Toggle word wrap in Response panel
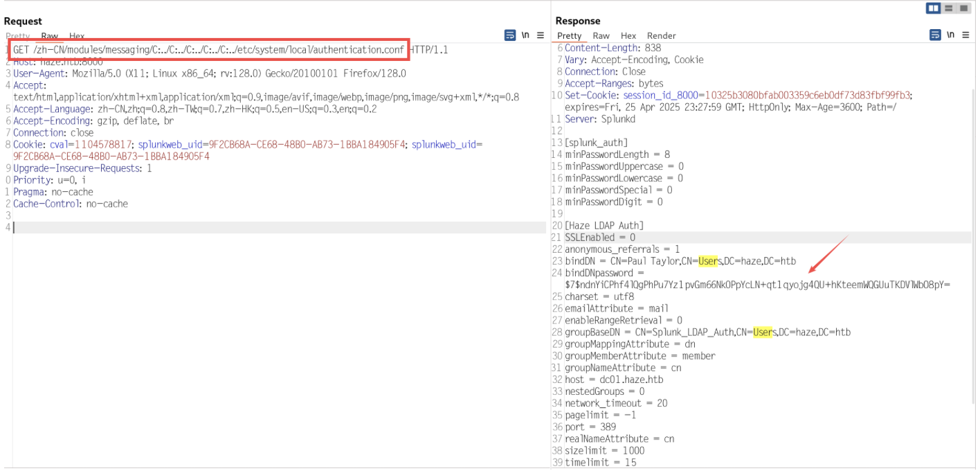The height and width of the screenshot is (471, 980). [x=935, y=35]
